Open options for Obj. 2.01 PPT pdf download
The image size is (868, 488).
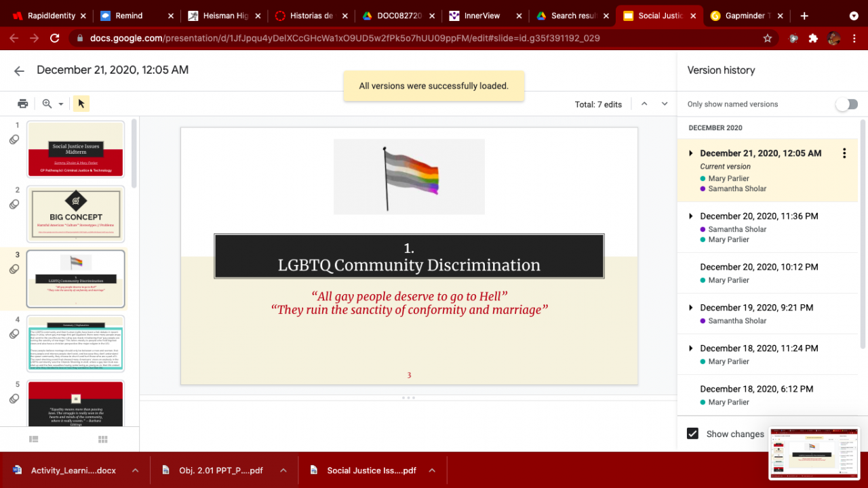(283, 470)
